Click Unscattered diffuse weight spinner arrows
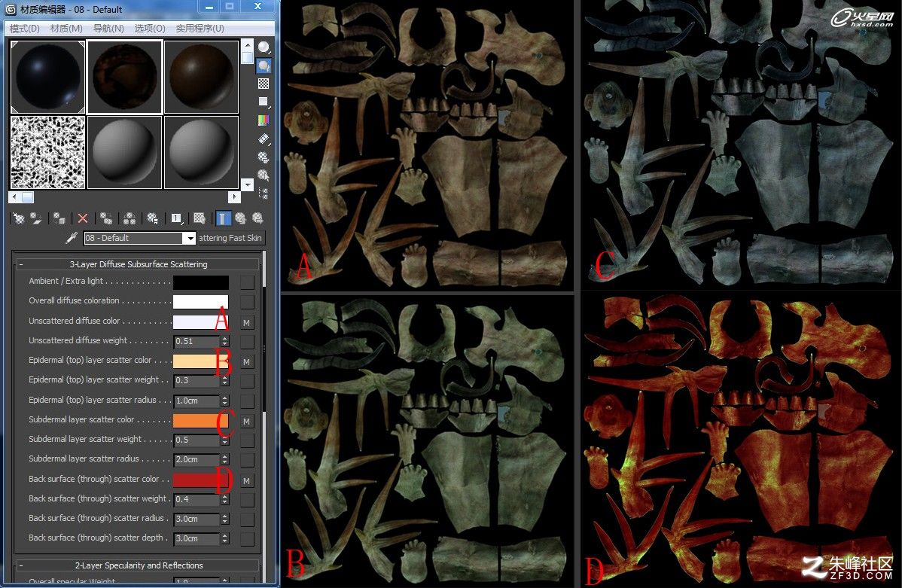The height and width of the screenshot is (588, 902). click(x=225, y=341)
